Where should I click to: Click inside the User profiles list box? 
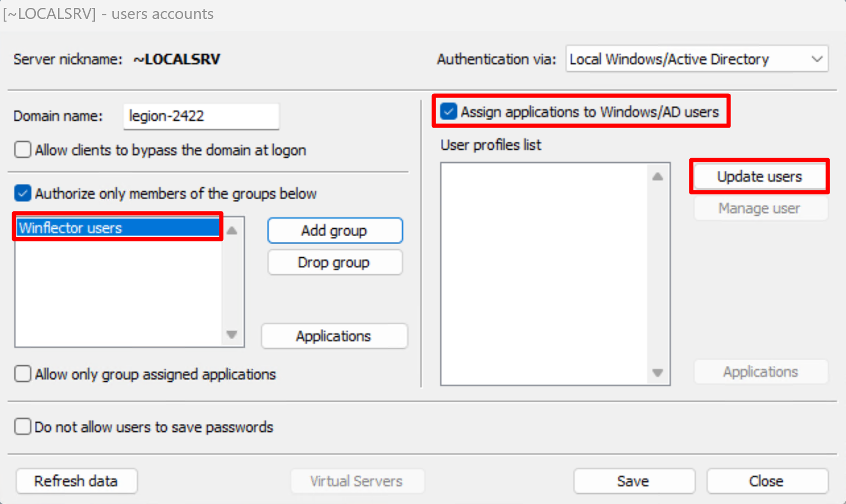coord(544,274)
